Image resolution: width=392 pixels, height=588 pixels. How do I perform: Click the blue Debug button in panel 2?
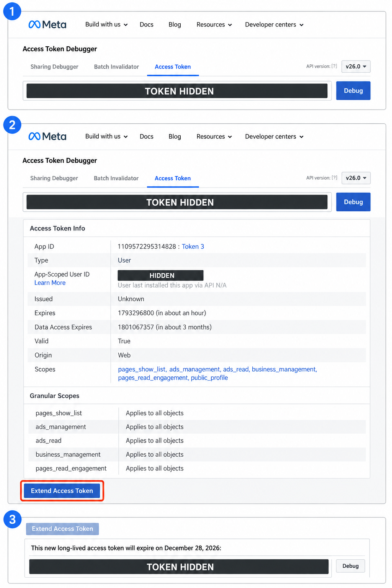pos(353,202)
